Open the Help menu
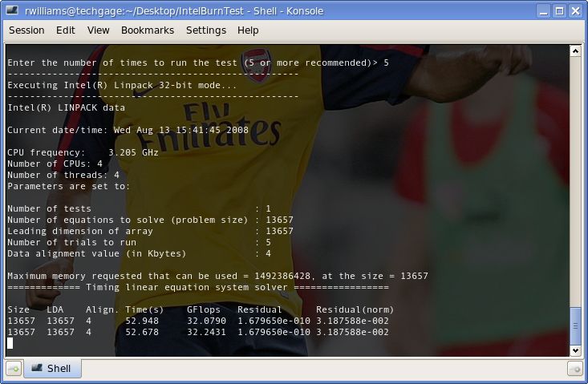Viewport: 588px width, 384px height. (x=248, y=30)
